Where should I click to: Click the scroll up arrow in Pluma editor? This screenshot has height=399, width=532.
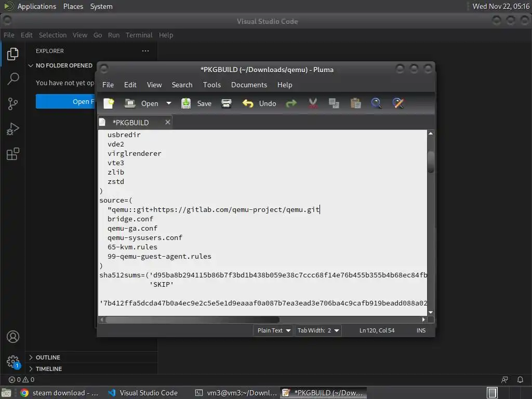[x=431, y=134]
